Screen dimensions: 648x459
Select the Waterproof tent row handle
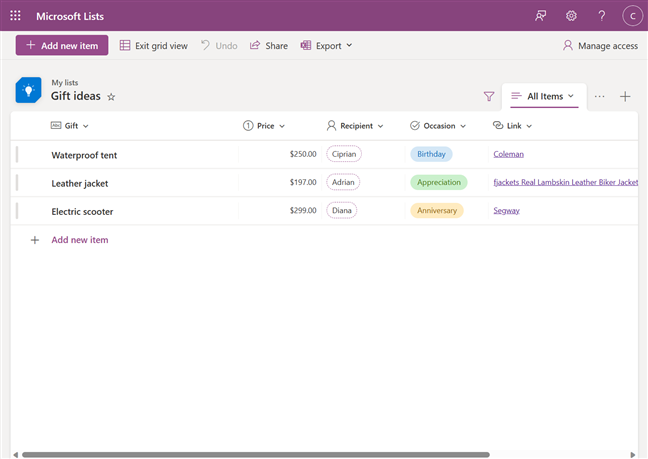[x=17, y=155]
